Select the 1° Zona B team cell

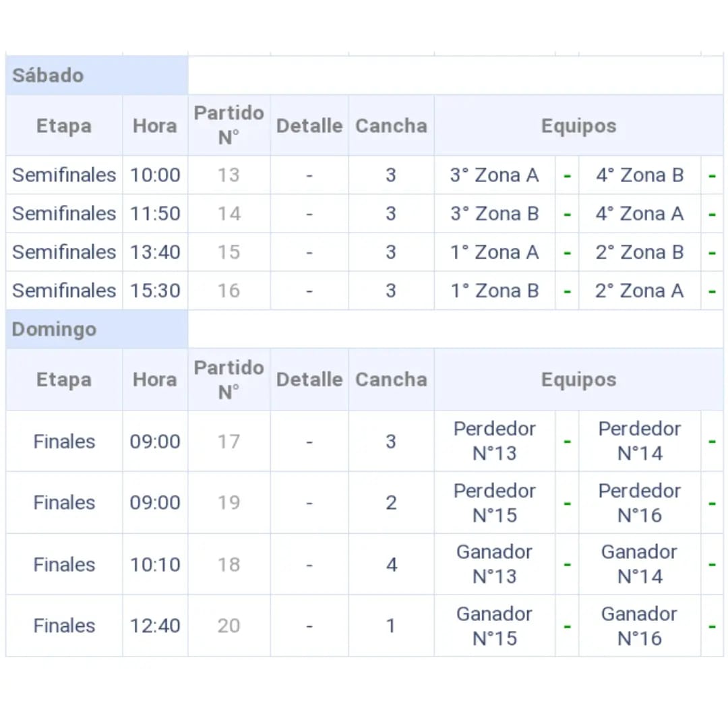coord(494,291)
